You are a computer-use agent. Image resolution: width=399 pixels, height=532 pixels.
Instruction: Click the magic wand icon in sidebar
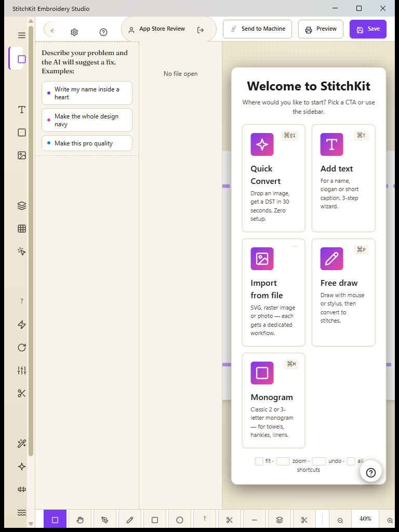[22, 444]
